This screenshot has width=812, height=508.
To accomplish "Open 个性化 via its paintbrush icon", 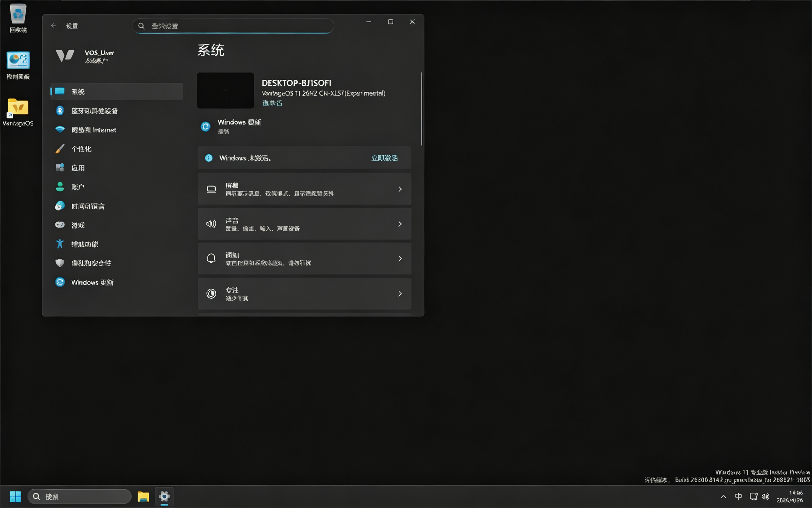I will [x=60, y=149].
